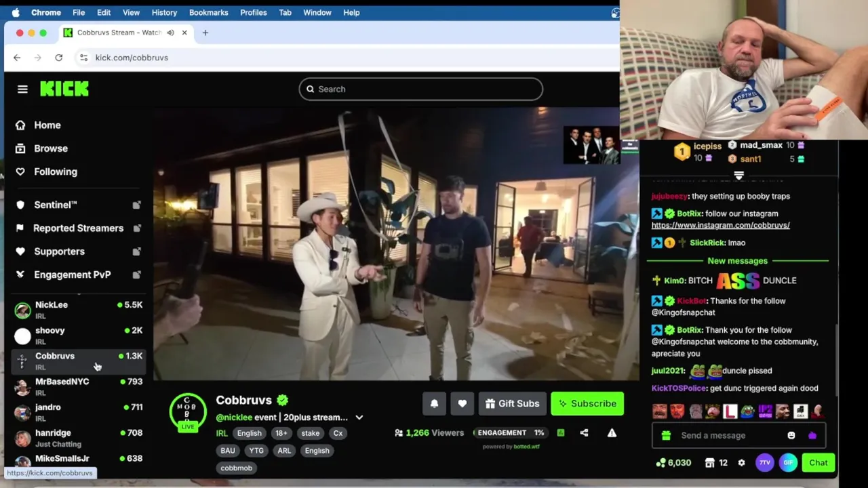Open the GIF picker button
The width and height of the screenshot is (868, 488).
pyautogui.click(x=788, y=462)
